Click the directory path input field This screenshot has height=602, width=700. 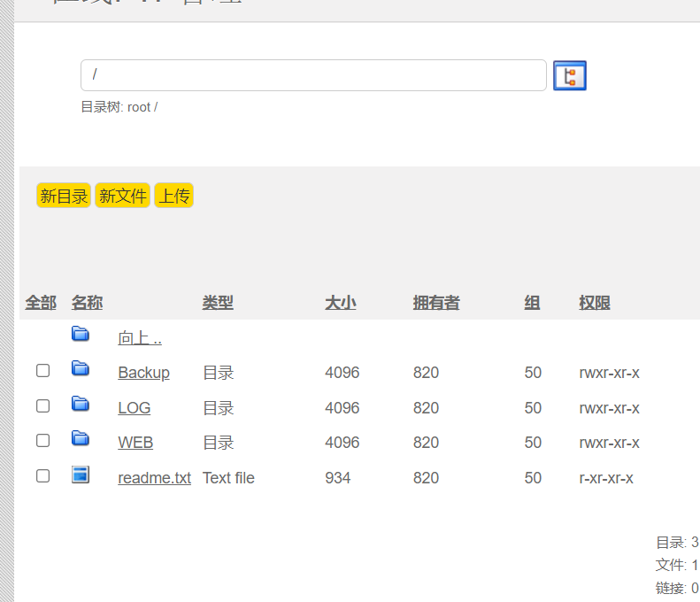pyautogui.click(x=313, y=75)
